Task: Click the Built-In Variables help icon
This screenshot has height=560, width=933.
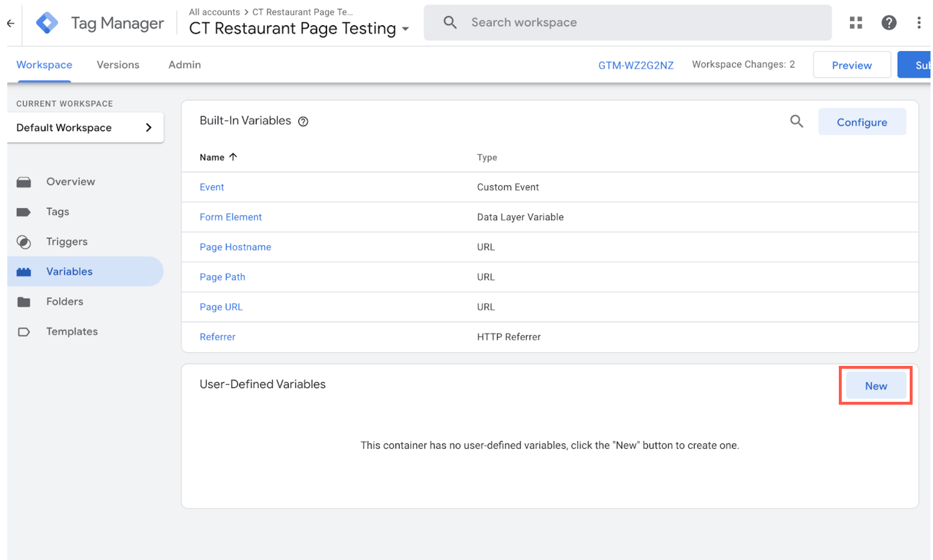Action: pyautogui.click(x=303, y=121)
